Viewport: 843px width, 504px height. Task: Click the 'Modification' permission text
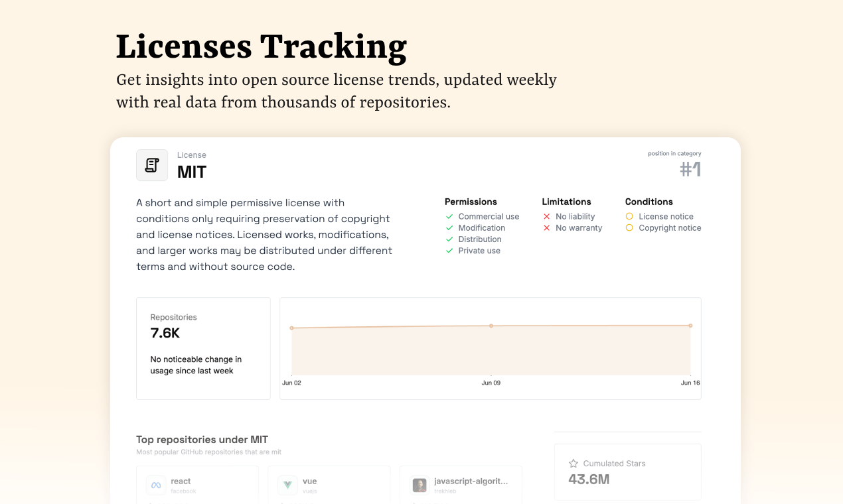coord(482,227)
